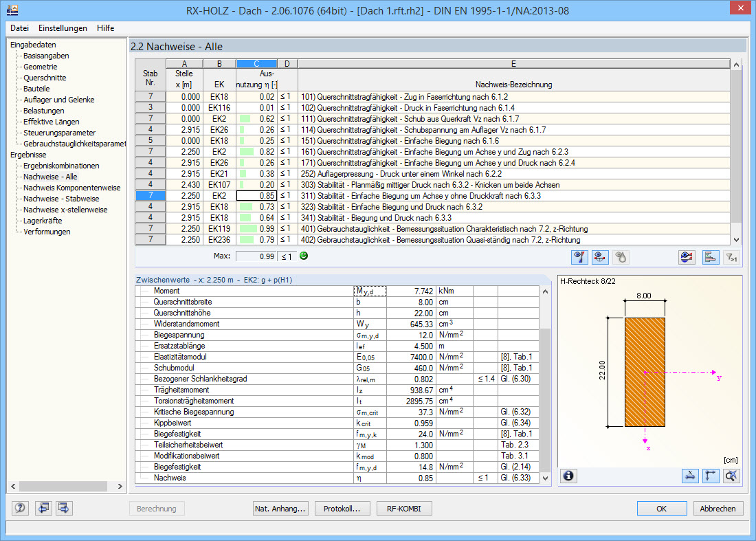Click the H-Rechteck 8/22 cross-section graphic
The width and height of the screenshot is (756, 541).
(645, 373)
